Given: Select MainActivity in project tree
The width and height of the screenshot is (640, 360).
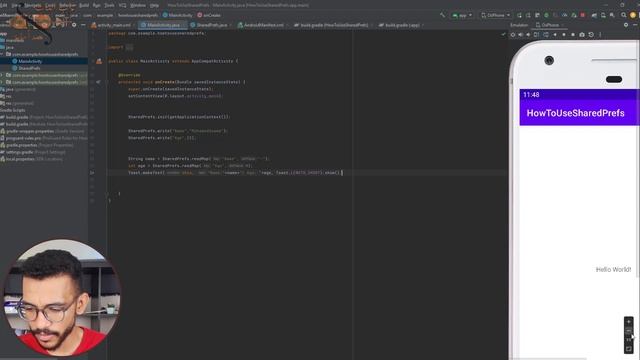Looking at the screenshot, I should tap(30, 61).
